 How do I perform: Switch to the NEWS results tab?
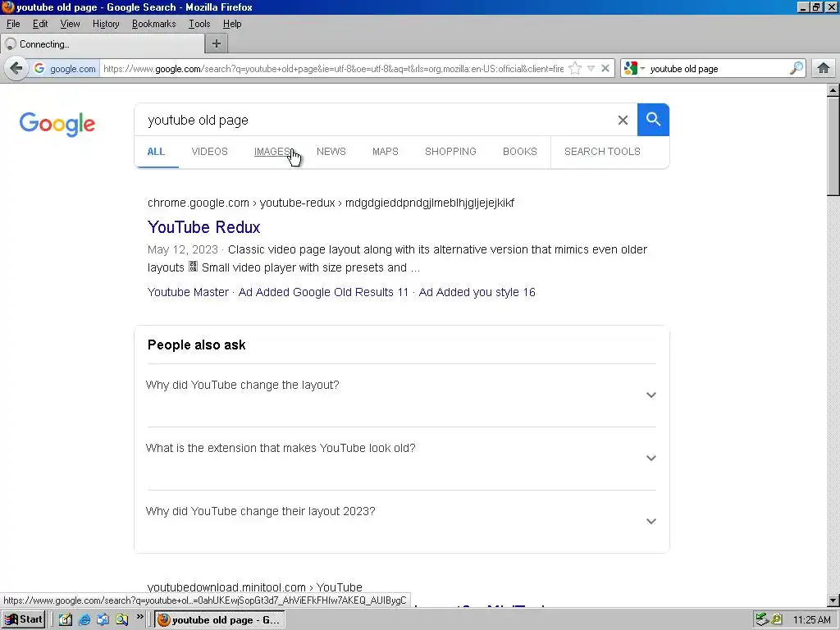[331, 152]
